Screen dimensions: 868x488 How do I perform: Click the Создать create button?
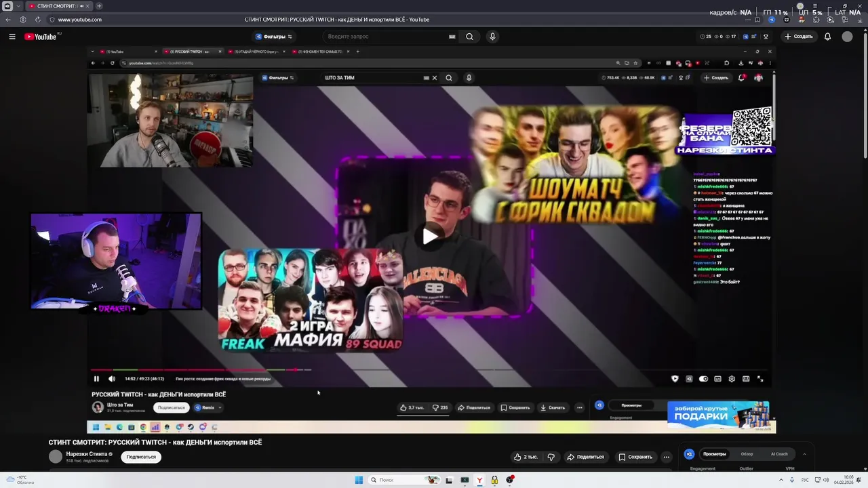(x=798, y=37)
